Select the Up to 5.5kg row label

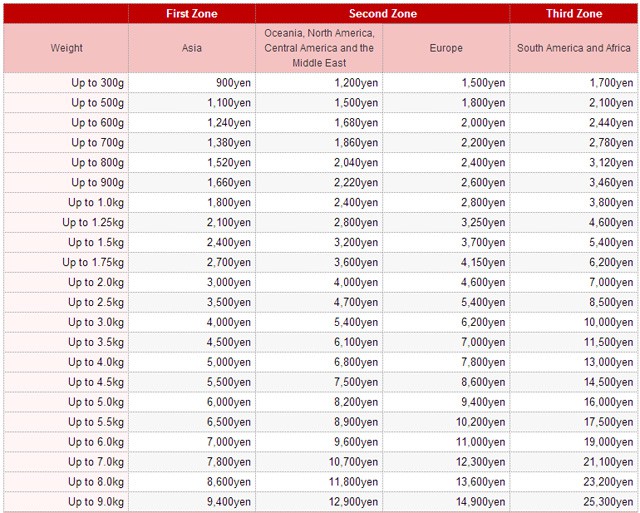coord(96,423)
